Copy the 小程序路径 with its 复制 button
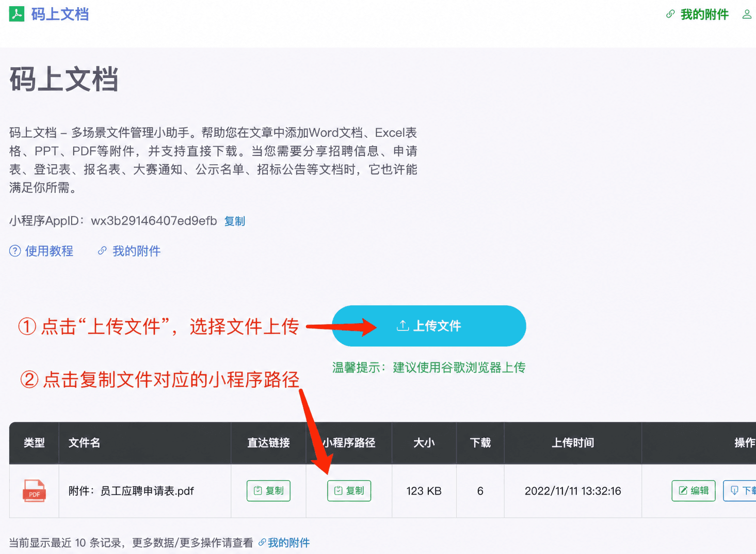This screenshot has height=554, width=756. click(349, 490)
